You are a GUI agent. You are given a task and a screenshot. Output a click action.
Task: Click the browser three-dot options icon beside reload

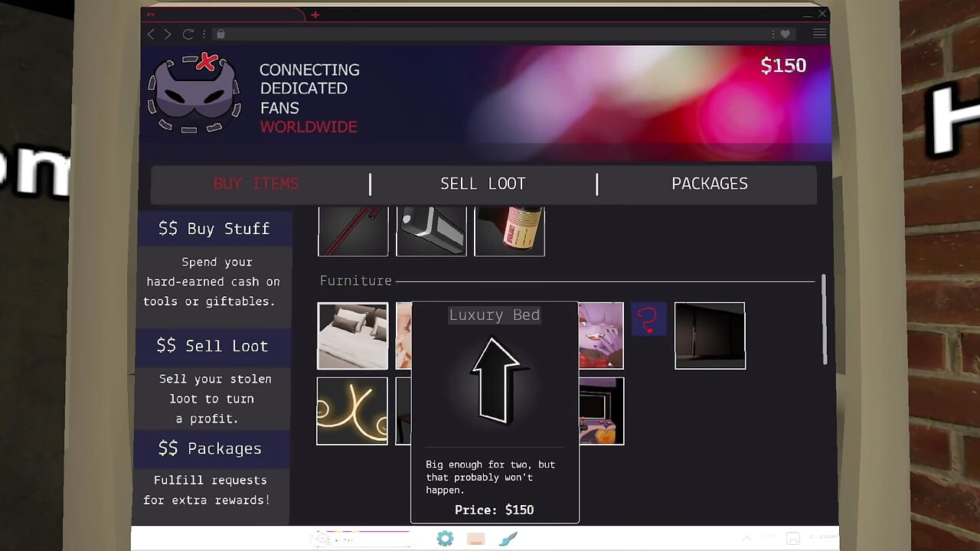[x=204, y=34]
